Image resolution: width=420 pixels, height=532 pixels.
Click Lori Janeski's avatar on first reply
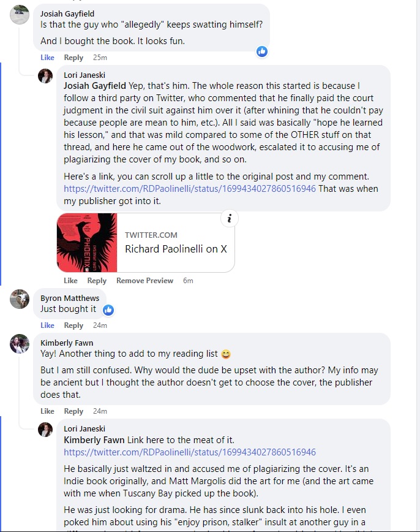(x=45, y=75)
